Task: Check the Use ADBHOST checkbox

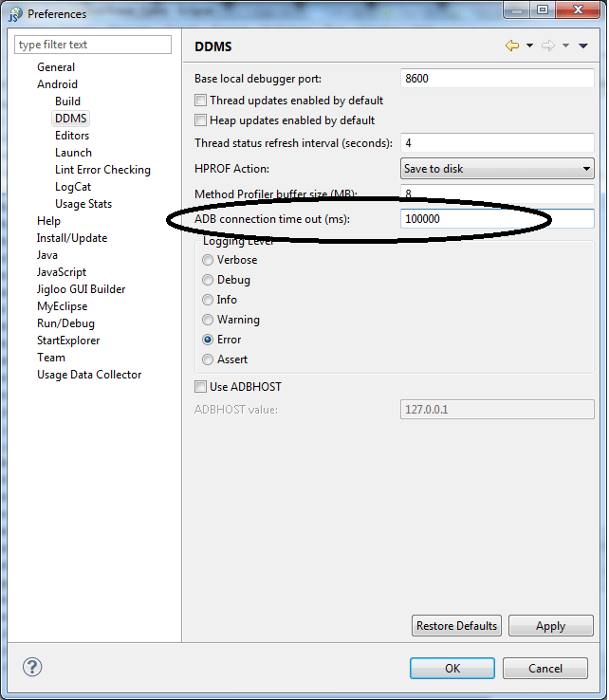Action: coord(201,387)
